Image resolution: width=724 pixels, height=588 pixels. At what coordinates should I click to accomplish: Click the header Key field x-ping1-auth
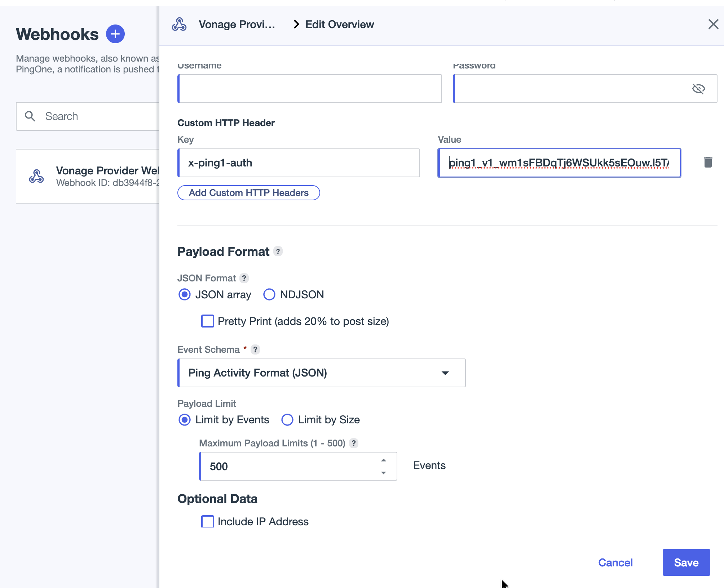[299, 163]
